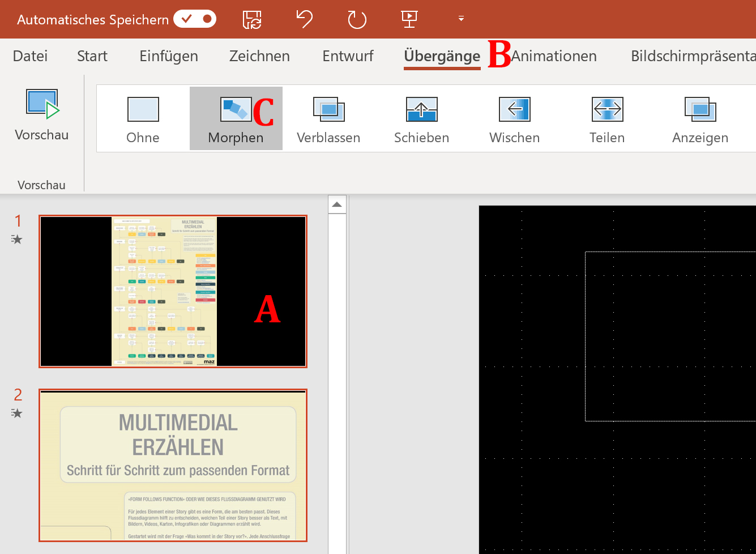756x554 pixels.
Task: Start the slideshow from the Quick Access Toolbar
Action: pyautogui.click(x=409, y=19)
